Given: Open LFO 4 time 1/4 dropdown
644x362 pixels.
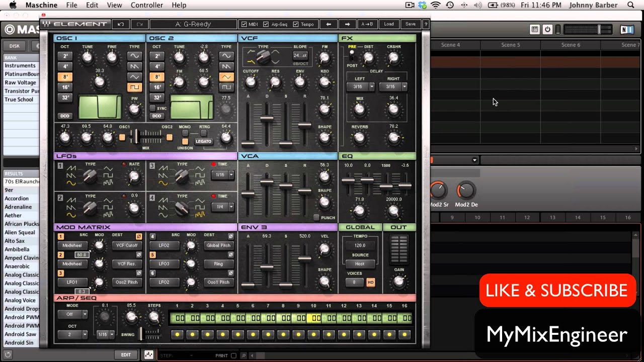Looking at the screenshot, I should (x=223, y=207).
